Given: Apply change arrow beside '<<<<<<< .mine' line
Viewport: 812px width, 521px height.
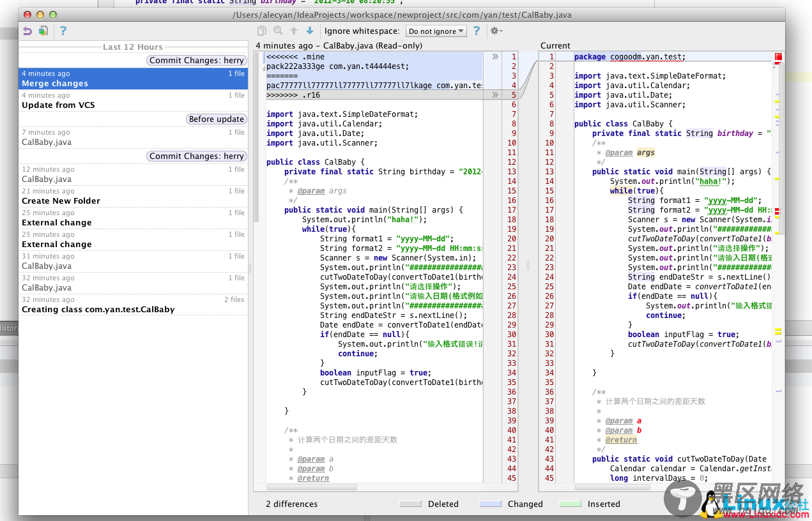Looking at the screenshot, I should click(494, 57).
